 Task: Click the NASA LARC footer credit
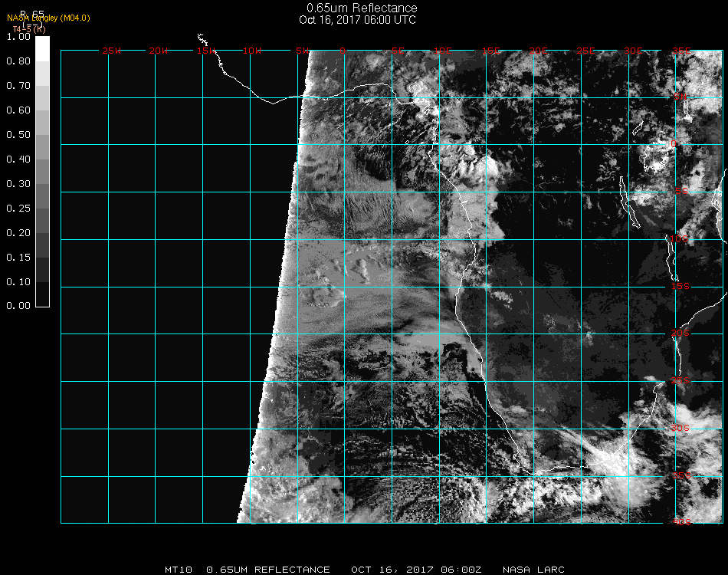point(534,570)
